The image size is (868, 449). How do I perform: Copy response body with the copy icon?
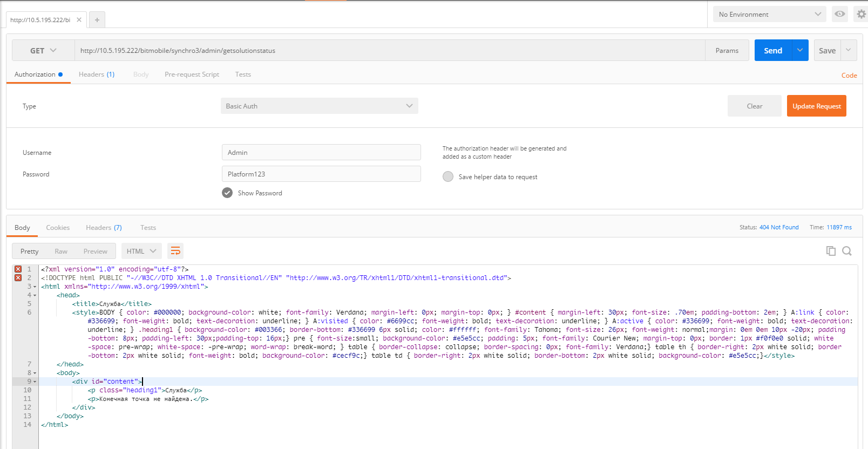coord(831,251)
